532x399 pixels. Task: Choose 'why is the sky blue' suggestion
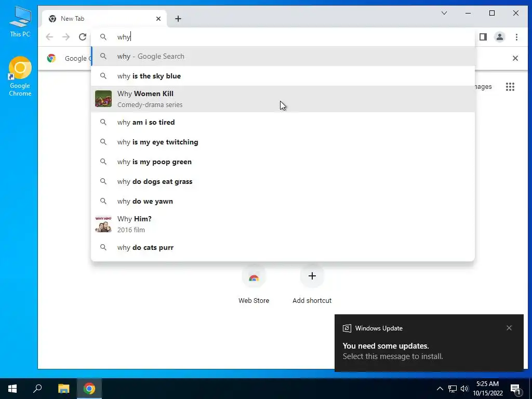point(283,76)
